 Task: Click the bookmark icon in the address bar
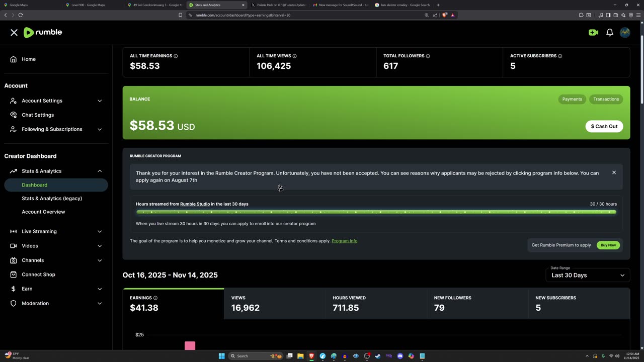pos(180,15)
